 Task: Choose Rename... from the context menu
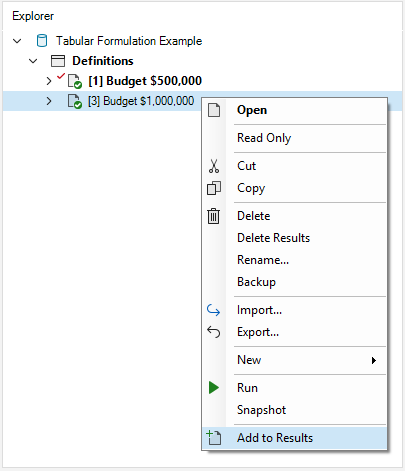[x=263, y=260]
